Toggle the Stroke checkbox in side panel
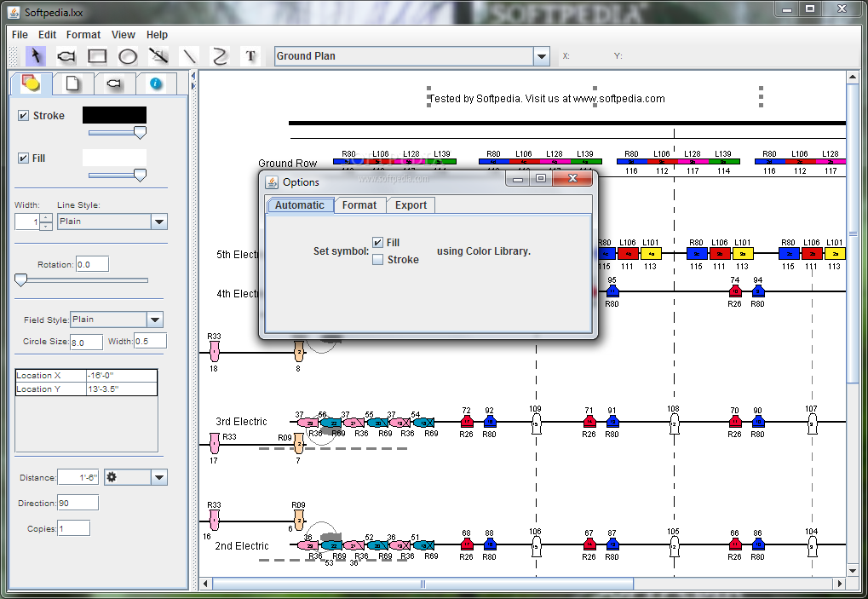Image resolution: width=868 pixels, height=599 pixels. (x=23, y=115)
